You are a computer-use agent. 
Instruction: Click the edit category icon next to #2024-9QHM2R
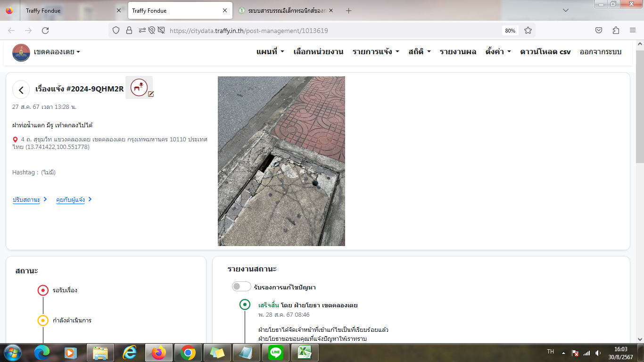pyautogui.click(x=151, y=94)
